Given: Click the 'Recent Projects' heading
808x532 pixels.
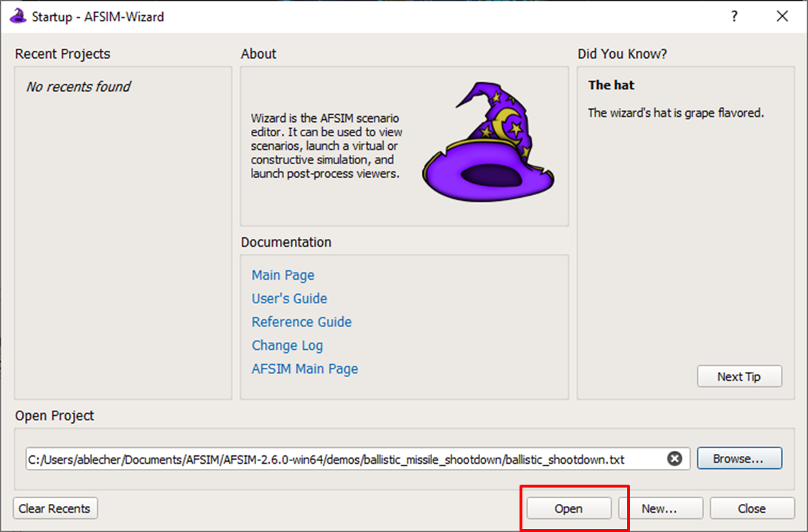Looking at the screenshot, I should [62, 54].
